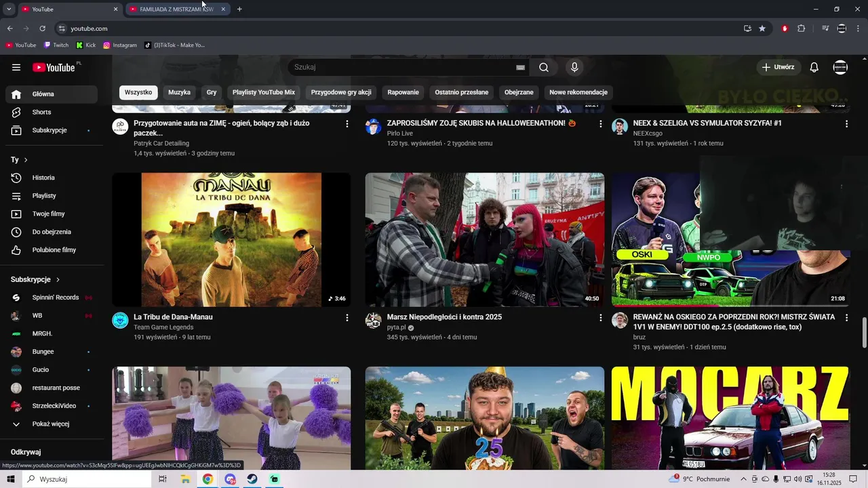Open Polubione filmy in sidebar
Screen dimensions: 868x488
tap(52, 250)
